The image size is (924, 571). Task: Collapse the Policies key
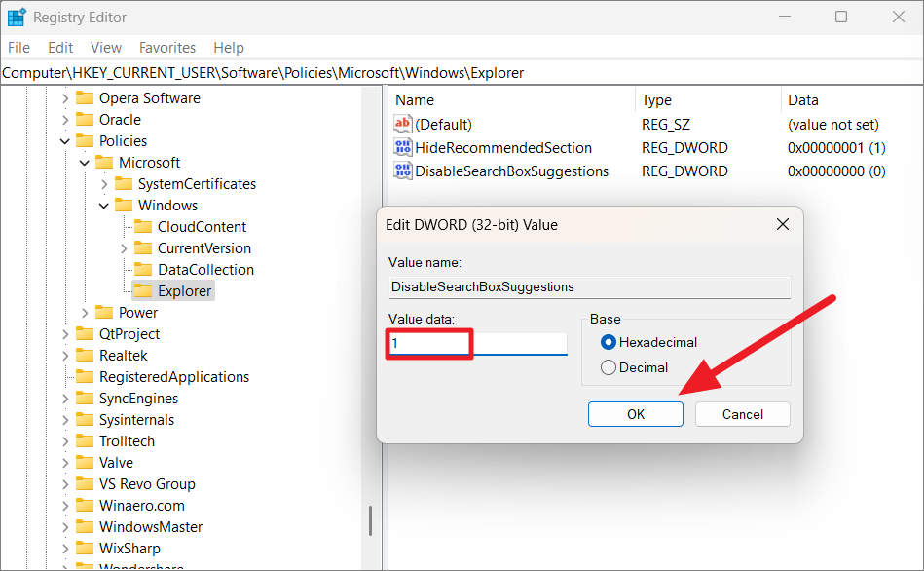click(x=65, y=141)
